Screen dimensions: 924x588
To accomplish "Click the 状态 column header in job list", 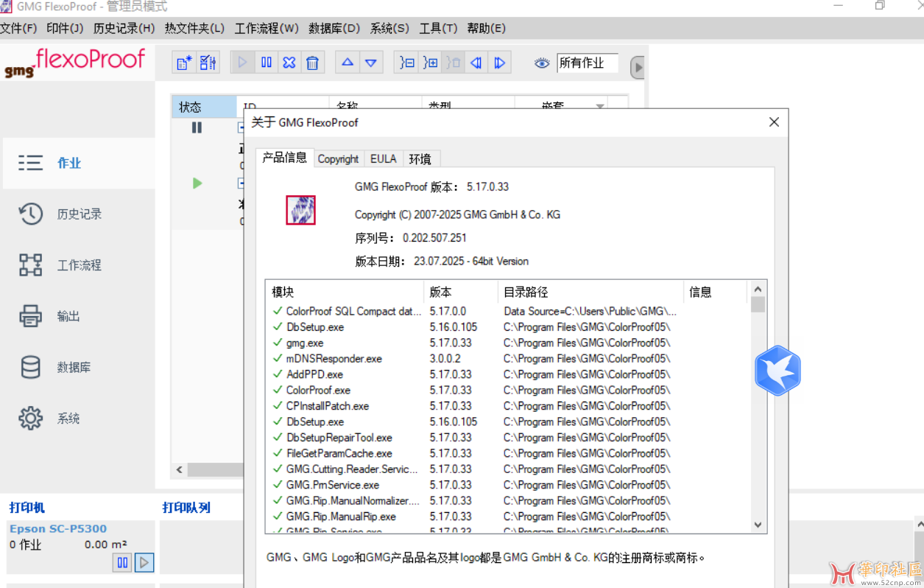I will [x=204, y=107].
